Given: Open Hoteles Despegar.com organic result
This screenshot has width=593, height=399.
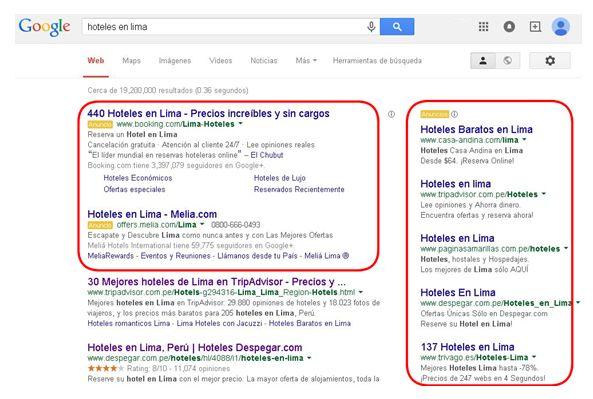Looking at the screenshot, I should click(x=195, y=347).
